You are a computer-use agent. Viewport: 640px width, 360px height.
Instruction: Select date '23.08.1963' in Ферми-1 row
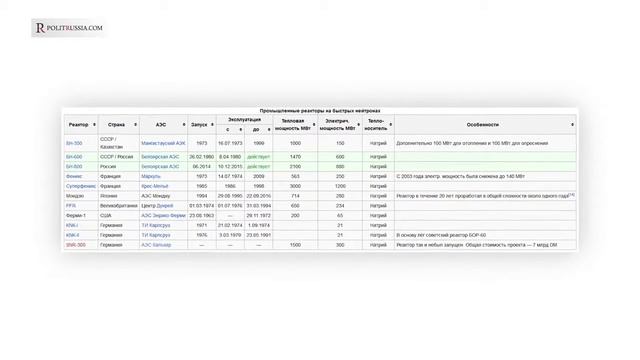click(x=202, y=216)
